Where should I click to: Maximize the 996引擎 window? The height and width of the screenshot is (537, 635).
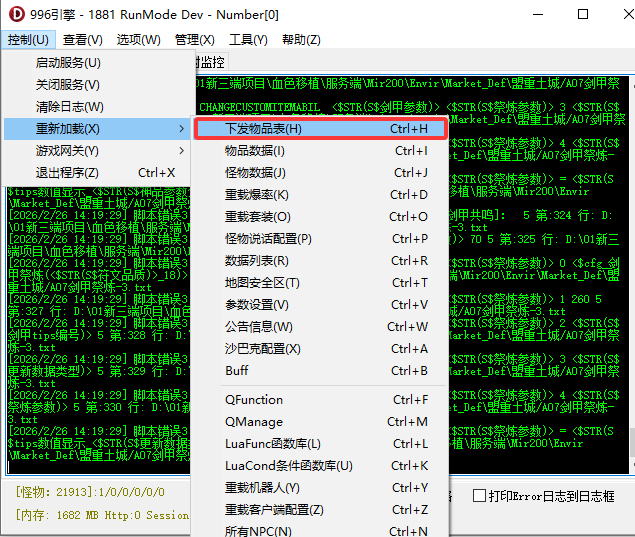pos(578,14)
